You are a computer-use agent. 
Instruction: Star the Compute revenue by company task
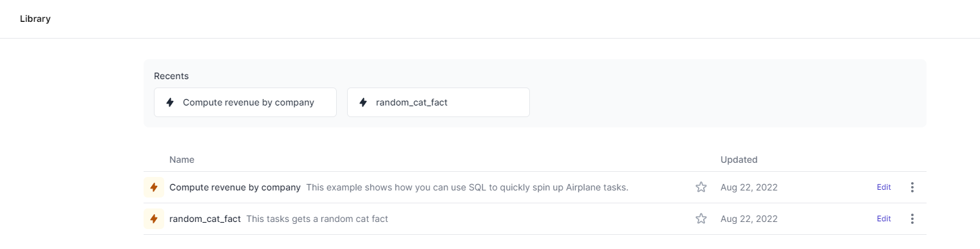coord(701,187)
